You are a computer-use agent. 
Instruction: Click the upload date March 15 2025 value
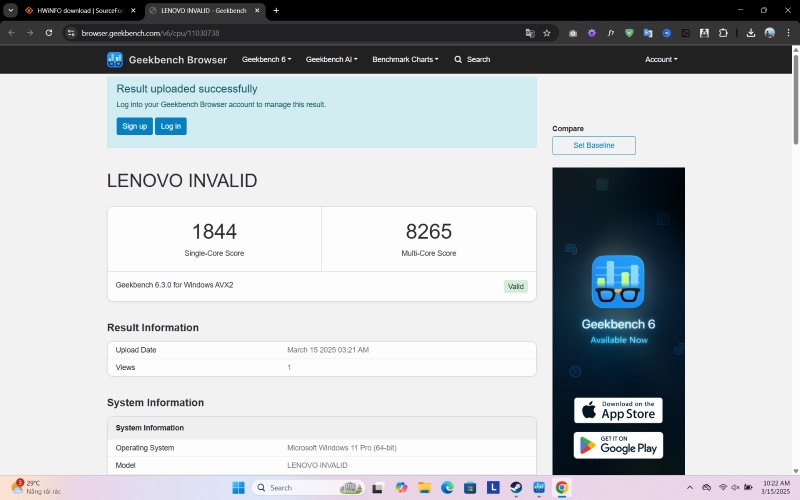click(x=328, y=350)
